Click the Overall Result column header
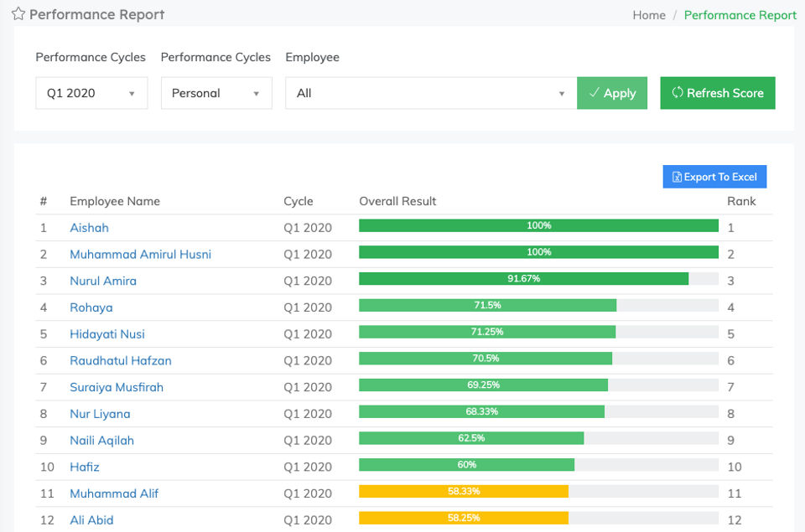This screenshot has width=805, height=532. 397,201
